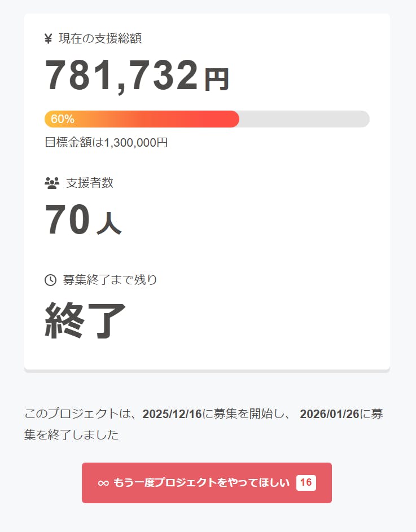The height and width of the screenshot is (532, 416).
Task: Click the 人 unit after the supporter count
Action: pos(108,223)
